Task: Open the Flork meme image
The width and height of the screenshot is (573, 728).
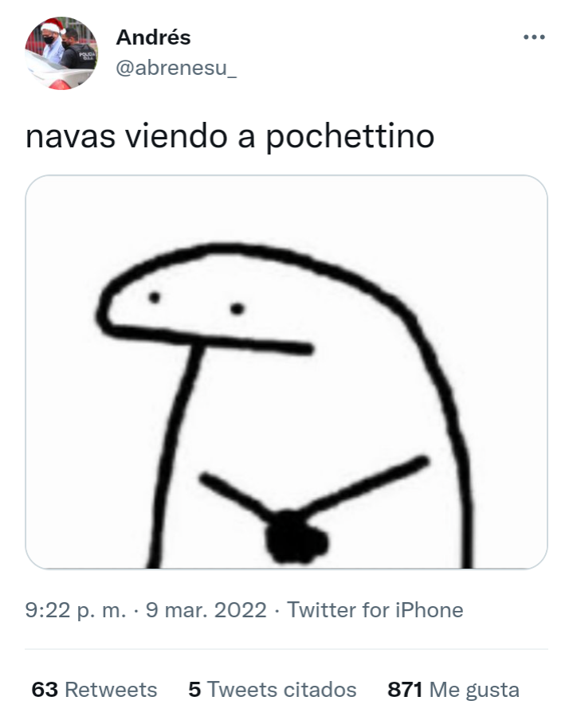Action: coord(286,372)
